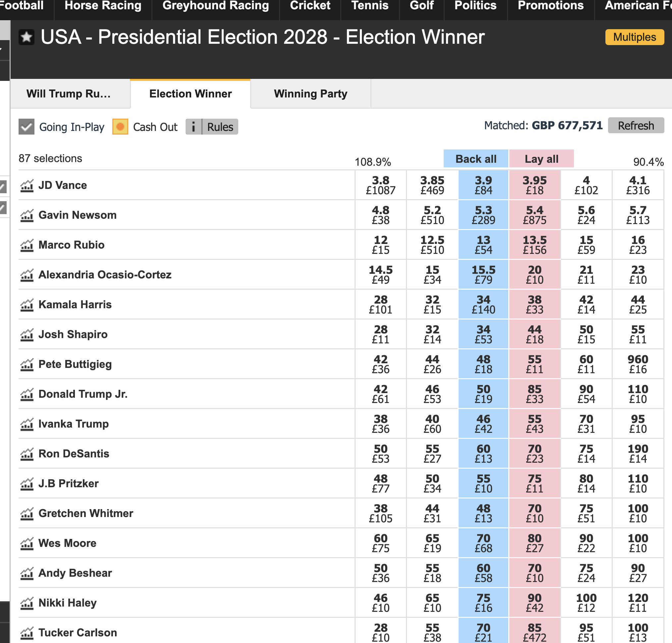The width and height of the screenshot is (672, 643).
Task: Switch to the Winning Party tab
Action: coord(310,94)
